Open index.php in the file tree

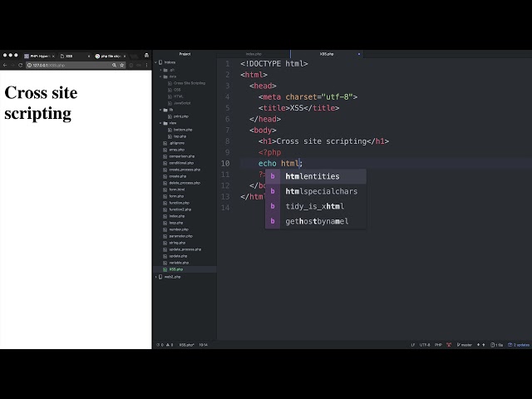pos(177,216)
